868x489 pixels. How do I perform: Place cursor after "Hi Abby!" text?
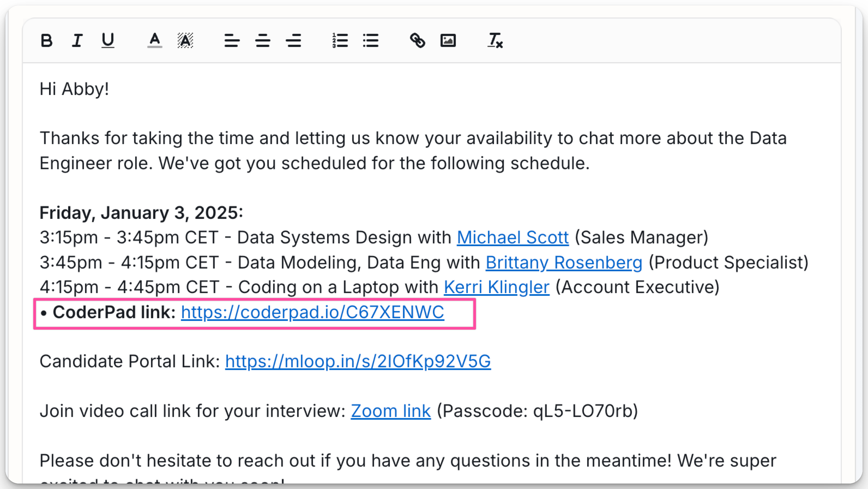click(110, 90)
